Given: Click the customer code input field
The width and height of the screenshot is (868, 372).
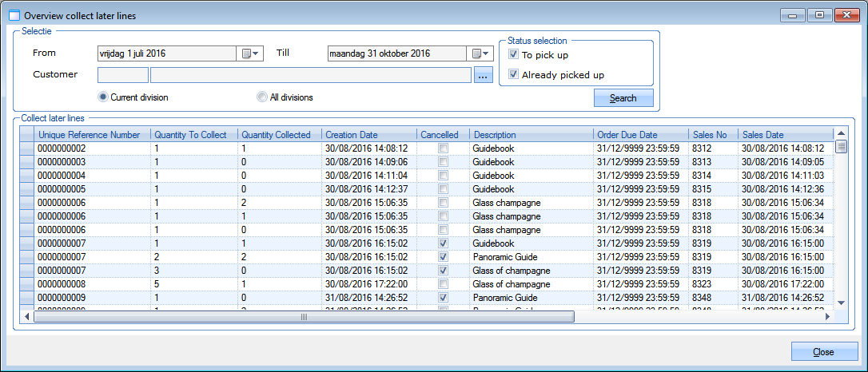Looking at the screenshot, I should tap(122, 75).
